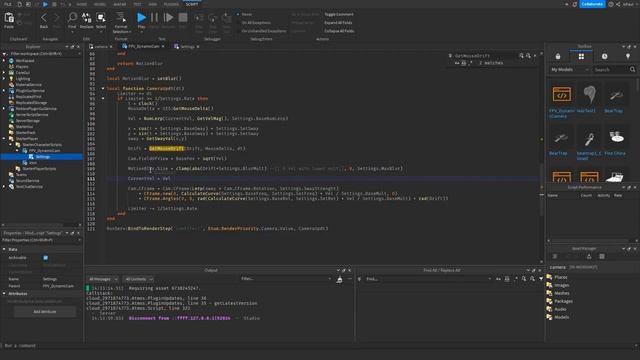Open the Images folder in Asset Manager
The height and width of the screenshot is (360, 640).
(x=562, y=285)
